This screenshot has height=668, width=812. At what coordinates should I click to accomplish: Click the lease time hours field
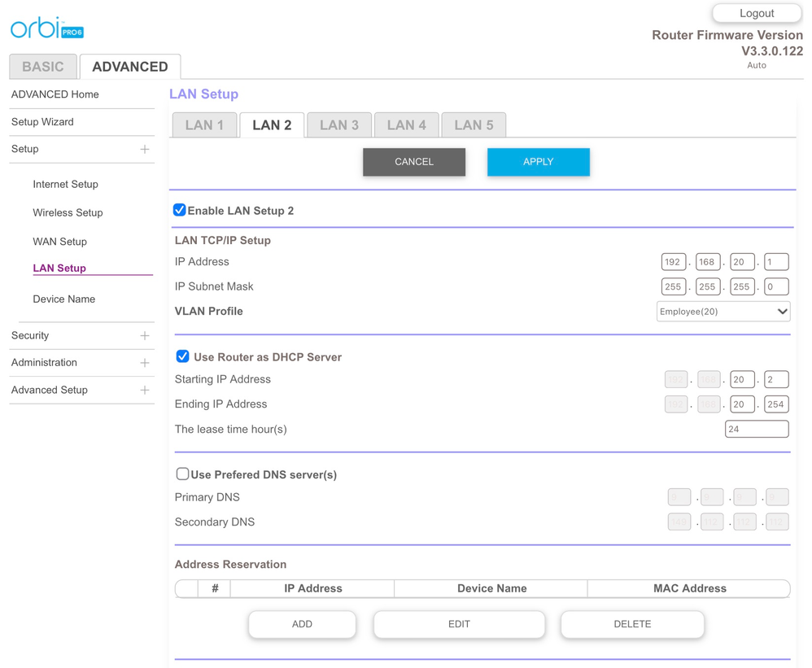pyautogui.click(x=756, y=430)
